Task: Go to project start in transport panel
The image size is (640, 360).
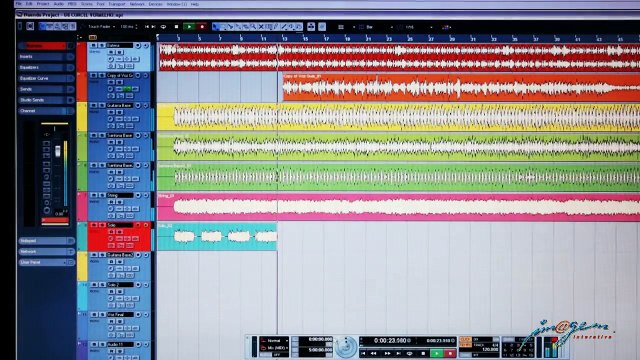Action: click(x=363, y=353)
